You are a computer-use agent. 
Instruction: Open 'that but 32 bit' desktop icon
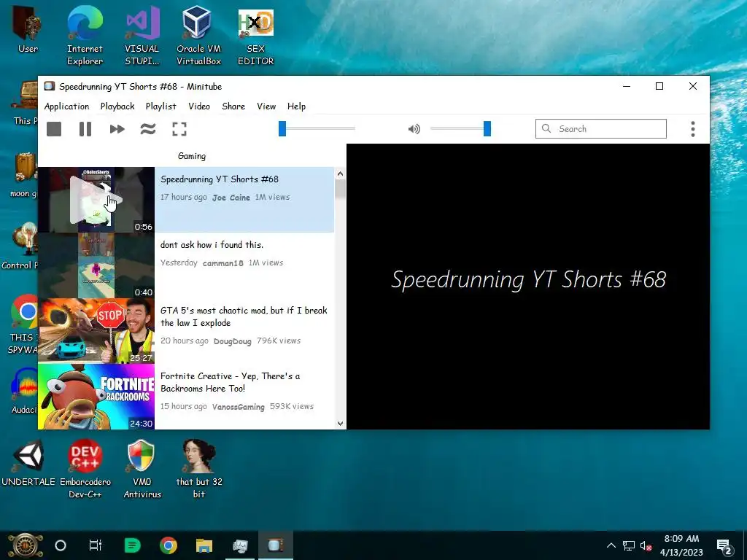coord(199,469)
